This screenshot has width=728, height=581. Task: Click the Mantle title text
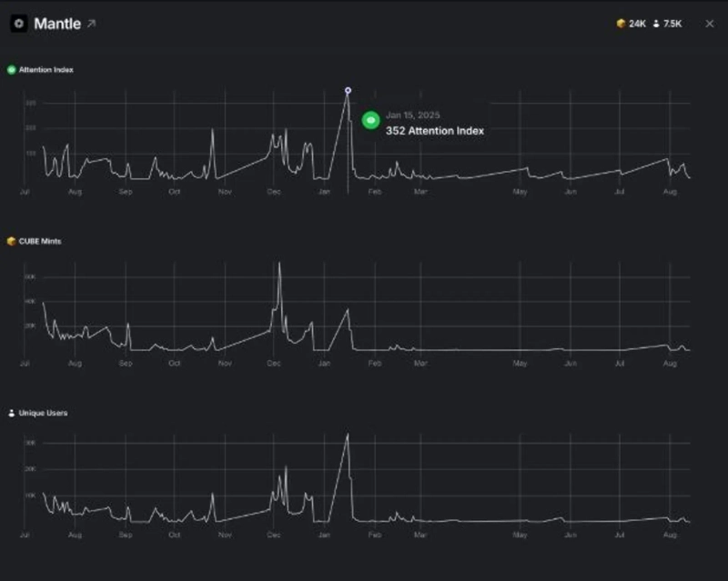click(x=57, y=24)
